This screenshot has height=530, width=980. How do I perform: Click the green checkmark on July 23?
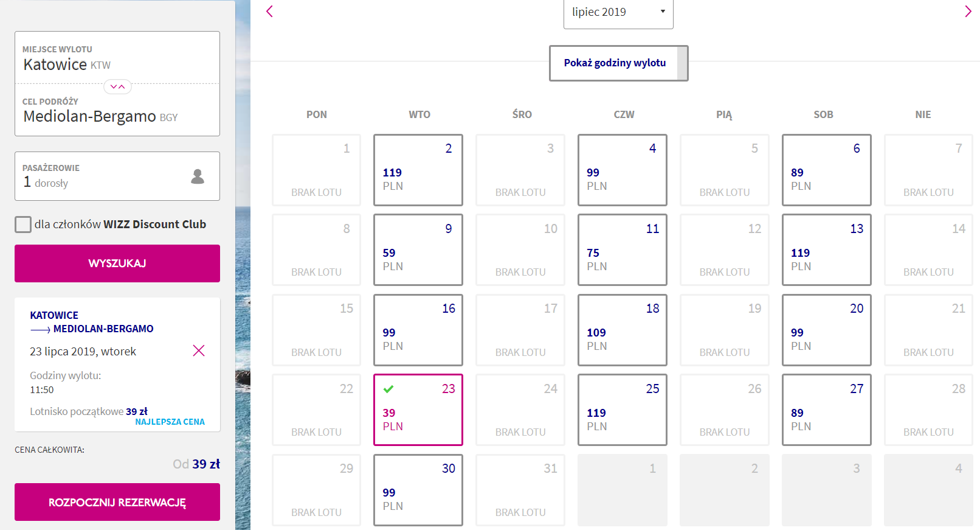pos(388,389)
